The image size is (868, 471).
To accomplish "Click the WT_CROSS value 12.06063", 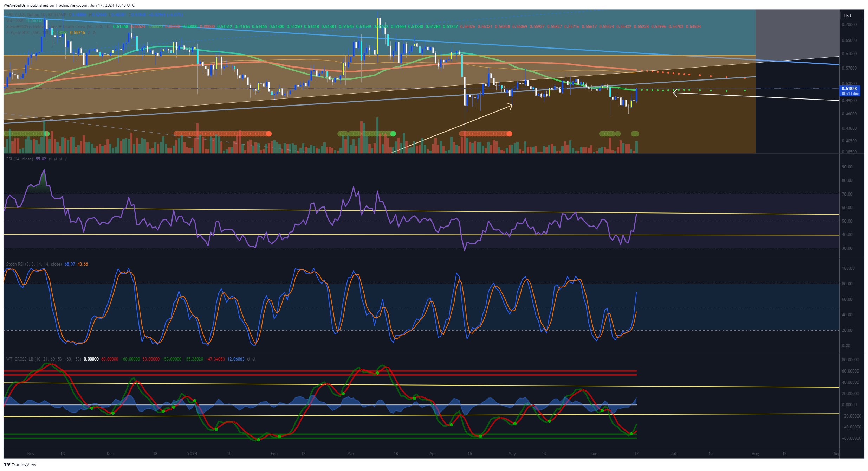I will coord(236,359).
